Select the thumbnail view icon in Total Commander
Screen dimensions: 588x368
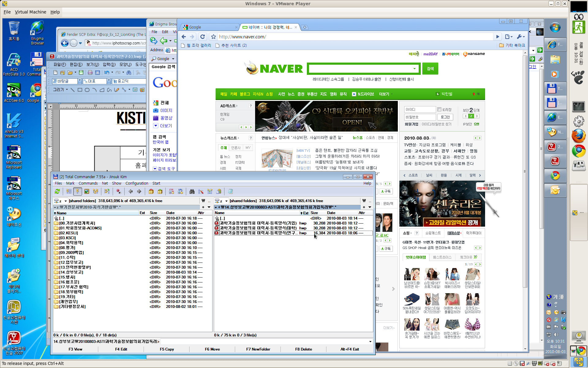point(87,192)
